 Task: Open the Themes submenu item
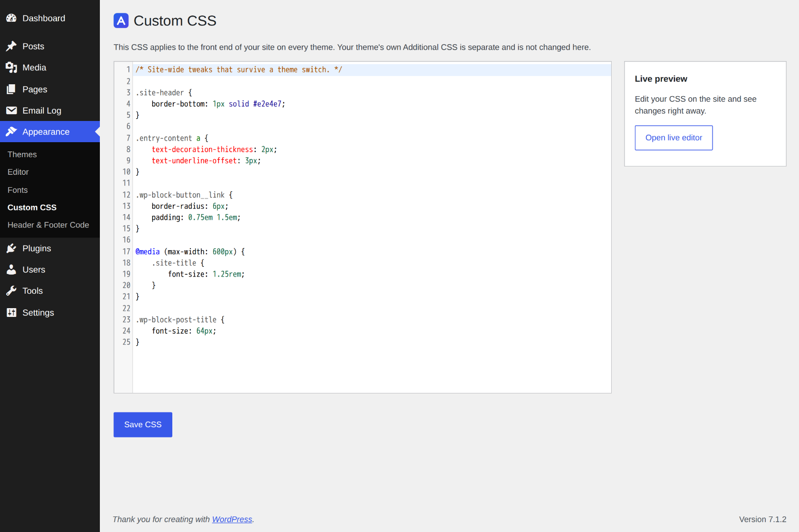tap(22, 155)
